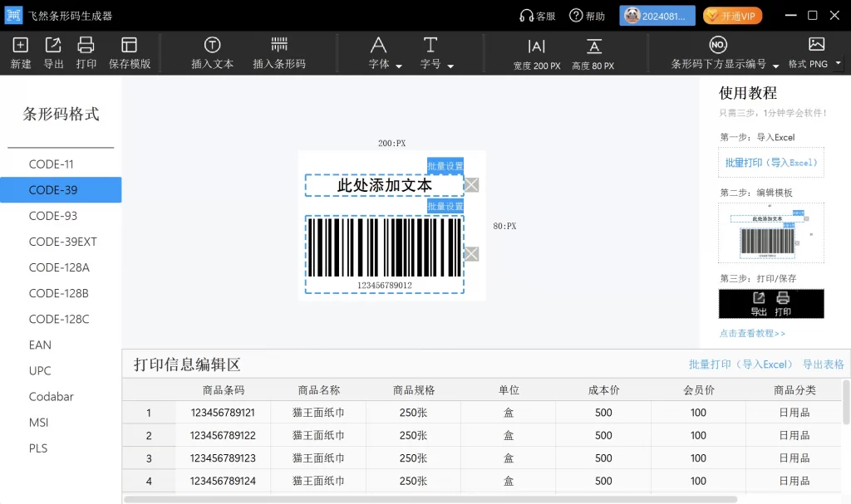Select UPC barcode format

61,371
